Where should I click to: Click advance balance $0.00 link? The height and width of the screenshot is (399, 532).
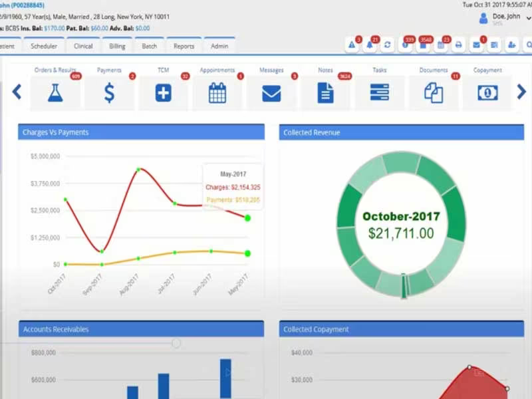pyautogui.click(x=142, y=28)
